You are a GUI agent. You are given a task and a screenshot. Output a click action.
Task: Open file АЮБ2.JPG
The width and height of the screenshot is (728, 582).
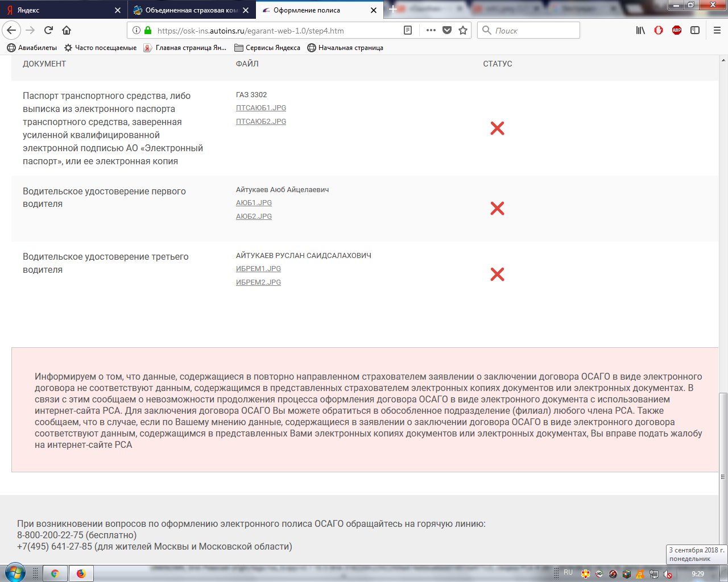[x=254, y=217]
